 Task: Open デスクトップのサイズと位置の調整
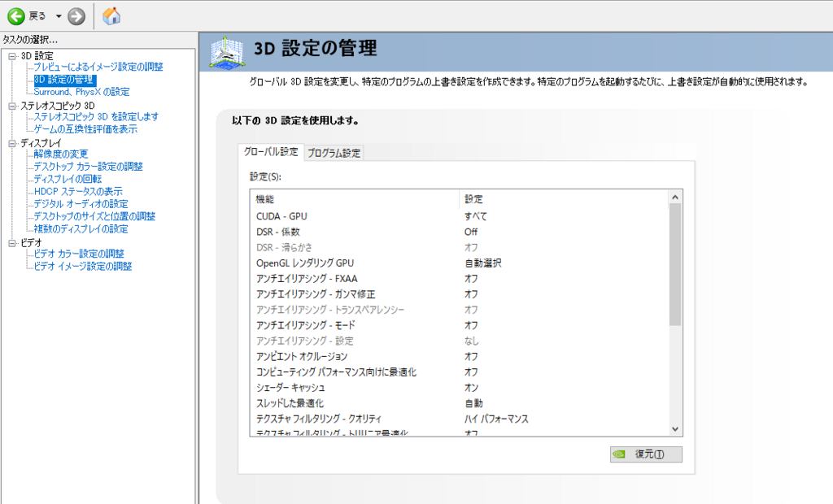click(94, 217)
